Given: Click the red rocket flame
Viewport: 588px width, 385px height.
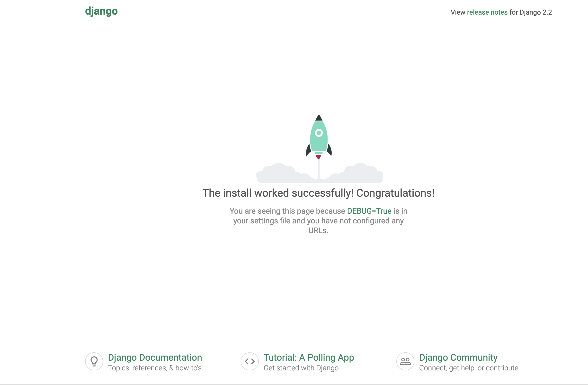Looking at the screenshot, I should [319, 157].
